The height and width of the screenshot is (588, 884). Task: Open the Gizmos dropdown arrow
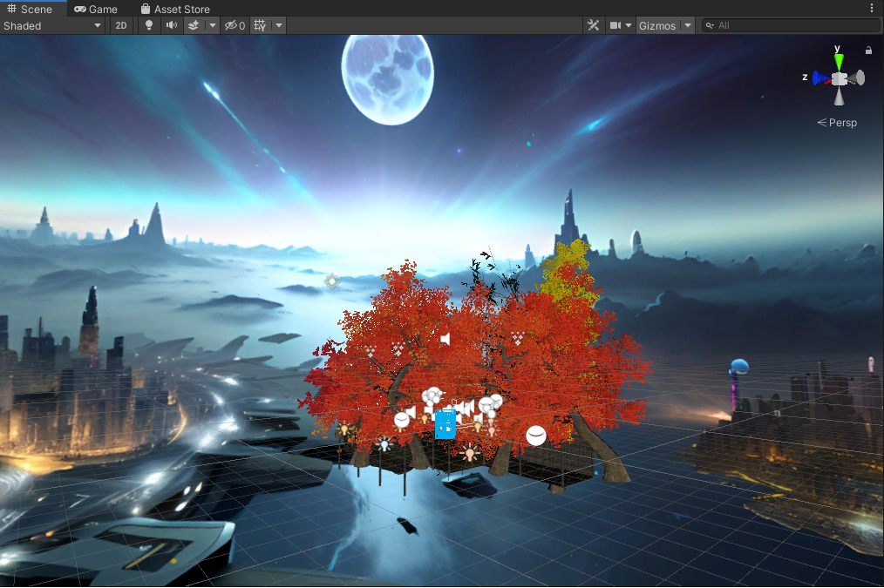[685, 25]
